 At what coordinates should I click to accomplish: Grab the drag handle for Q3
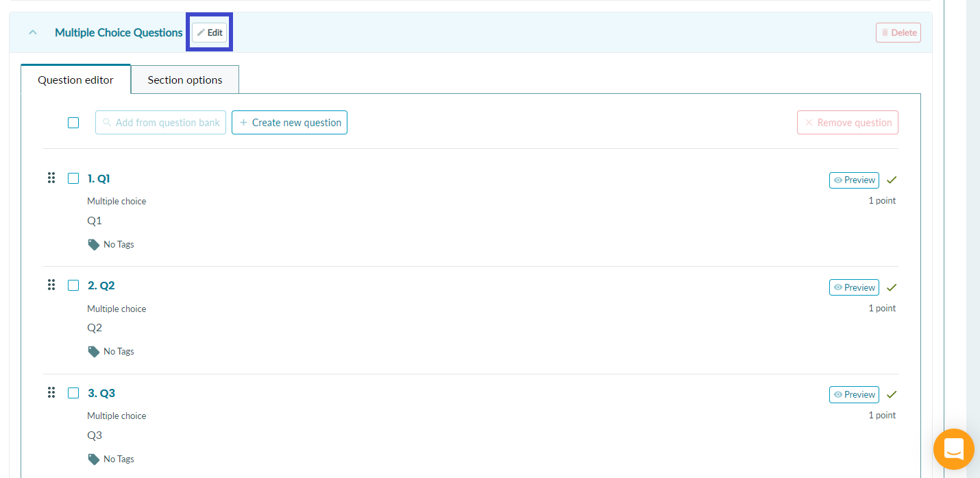(51, 393)
